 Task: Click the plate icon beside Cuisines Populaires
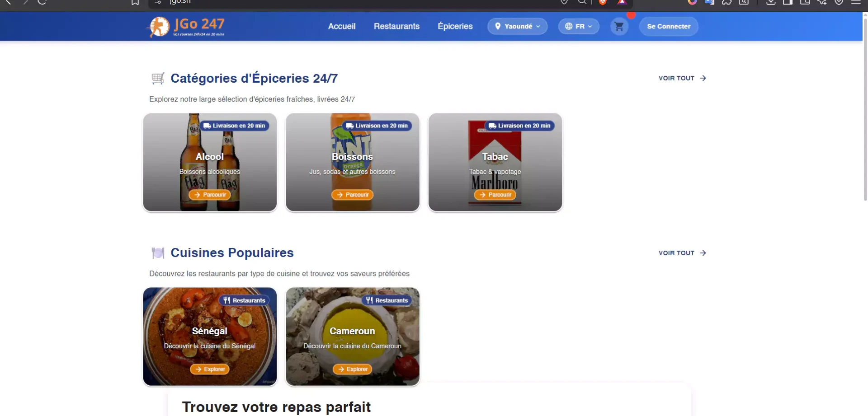click(x=158, y=253)
